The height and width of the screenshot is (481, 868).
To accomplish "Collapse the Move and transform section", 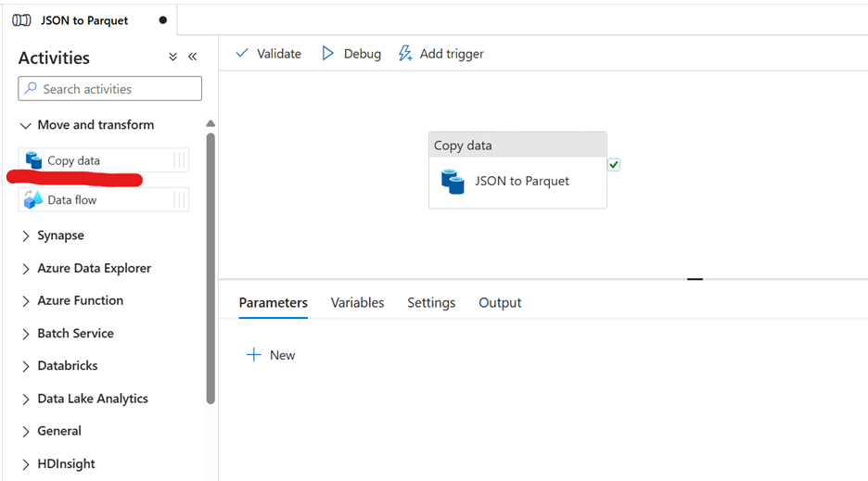I will click(26, 125).
